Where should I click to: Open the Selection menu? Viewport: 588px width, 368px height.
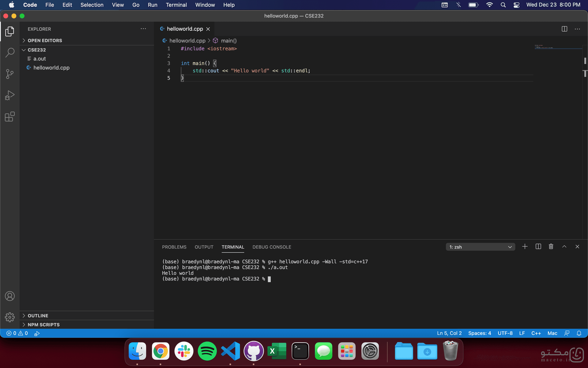[92, 5]
